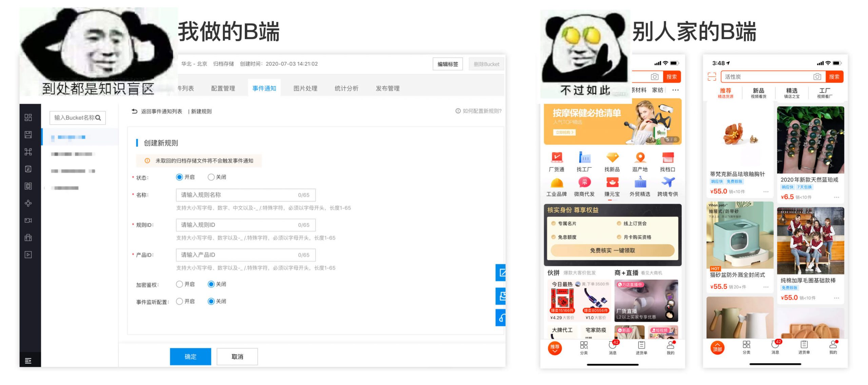The height and width of the screenshot is (385, 868).
Task: Switch to 统计分析 tab
Action: pyautogui.click(x=346, y=88)
